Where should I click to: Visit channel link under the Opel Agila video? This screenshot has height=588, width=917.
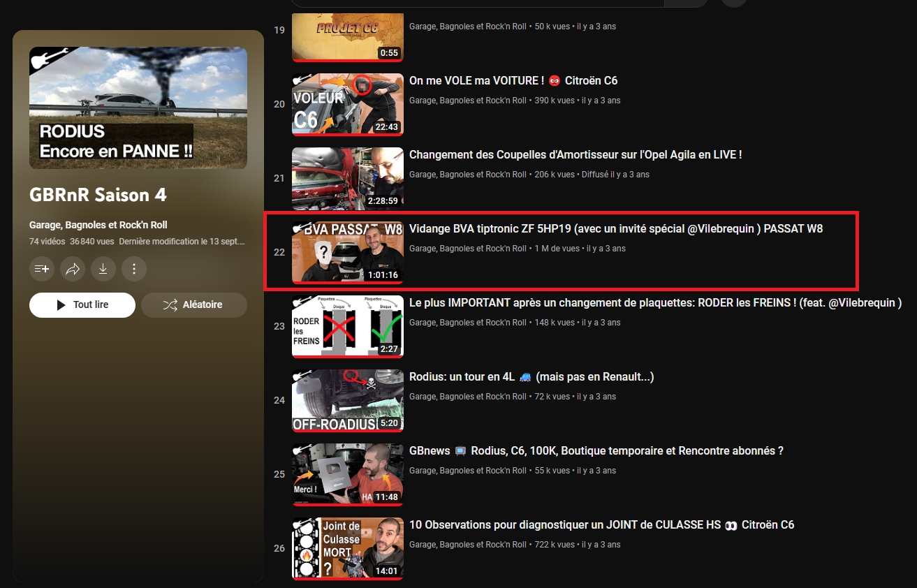(x=468, y=175)
